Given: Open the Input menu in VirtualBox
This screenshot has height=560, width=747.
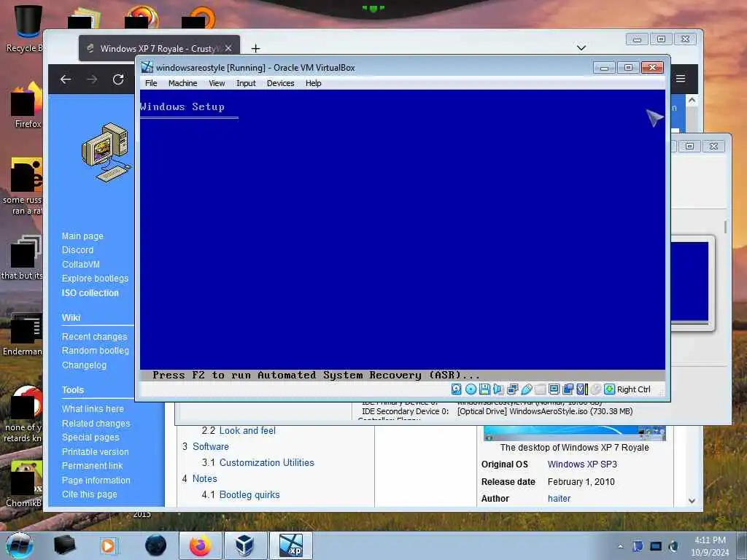Looking at the screenshot, I should pyautogui.click(x=246, y=83).
